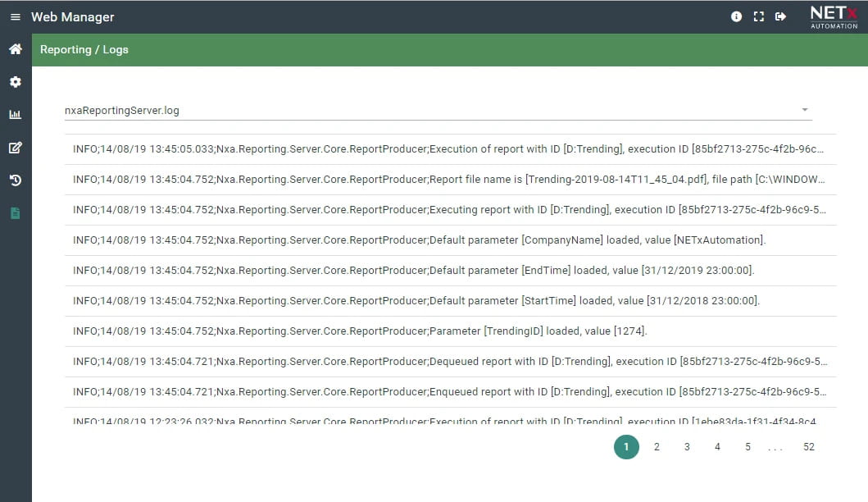Toggle fullscreen mode icon
This screenshot has width=868, height=502.
point(758,16)
